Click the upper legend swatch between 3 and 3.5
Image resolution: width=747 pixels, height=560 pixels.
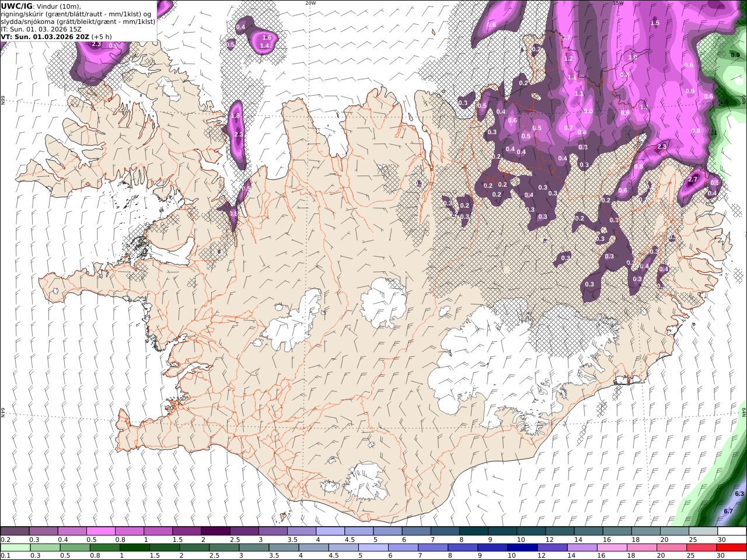(273, 531)
